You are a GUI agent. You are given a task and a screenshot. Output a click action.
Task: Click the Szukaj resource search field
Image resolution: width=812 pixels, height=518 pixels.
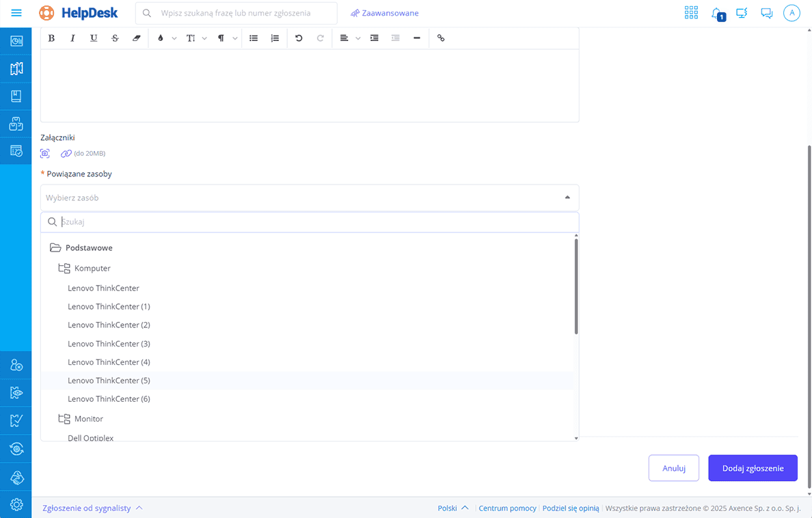click(x=314, y=222)
